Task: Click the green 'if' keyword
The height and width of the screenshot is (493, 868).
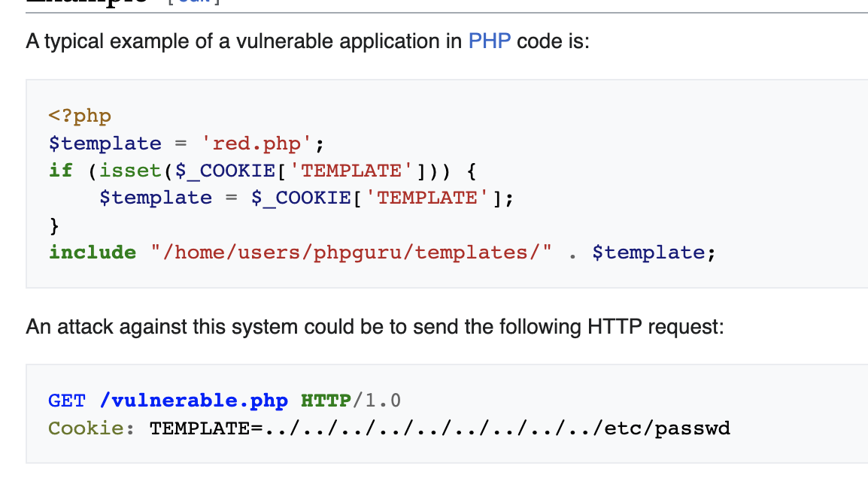Action: click(x=61, y=171)
